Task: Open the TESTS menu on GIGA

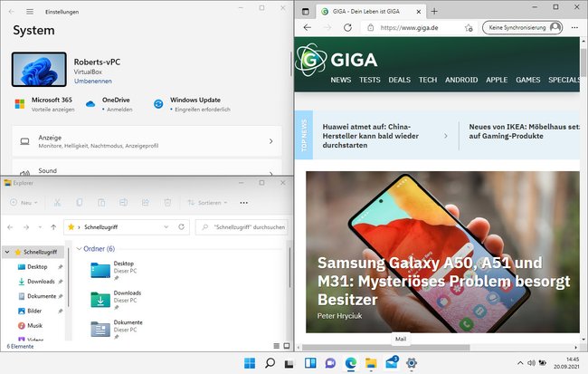Action: tap(370, 80)
